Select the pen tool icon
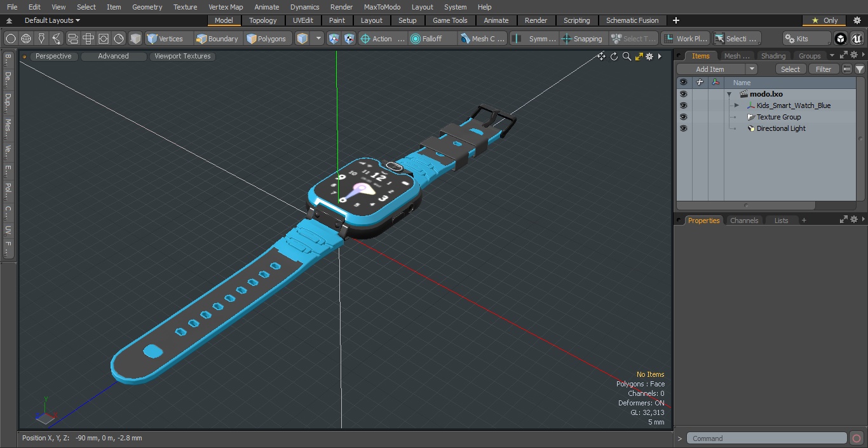The width and height of the screenshot is (868, 448). [x=41, y=39]
